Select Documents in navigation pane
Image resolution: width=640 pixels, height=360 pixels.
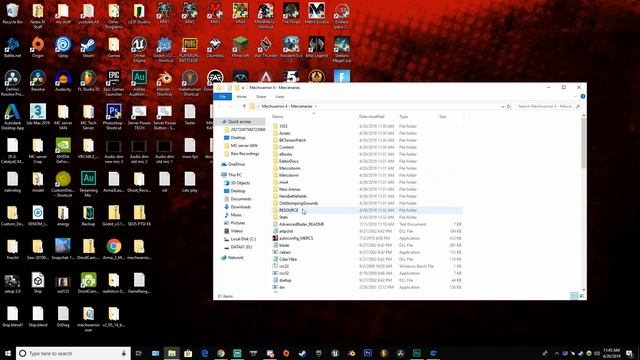[x=241, y=199]
